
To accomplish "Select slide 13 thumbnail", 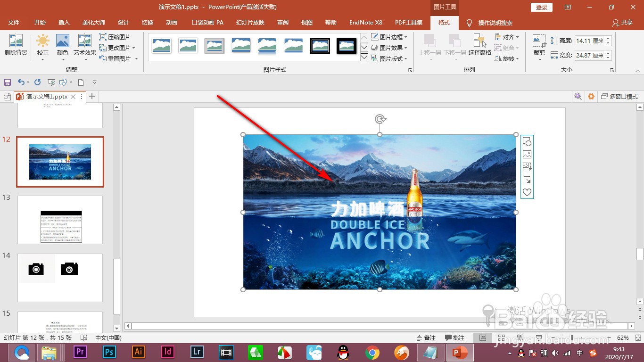I will tap(60, 220).
